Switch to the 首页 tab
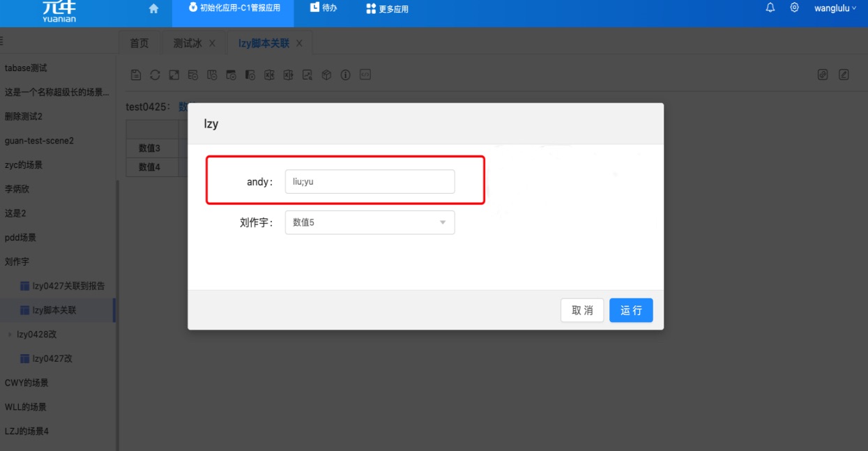Screen dimensions: 868x451 [139, 43]
